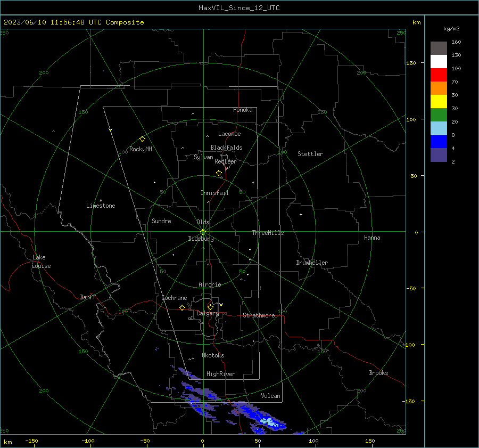Click the Sundre label
The width and height of the screenshot is (479, 448).
tap(161, 221)
